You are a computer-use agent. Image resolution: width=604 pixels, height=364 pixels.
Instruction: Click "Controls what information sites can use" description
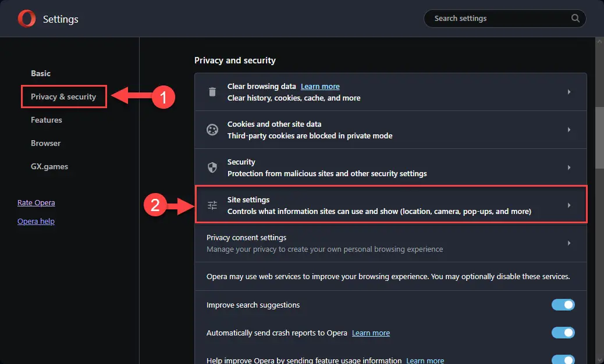click(379, 211)
